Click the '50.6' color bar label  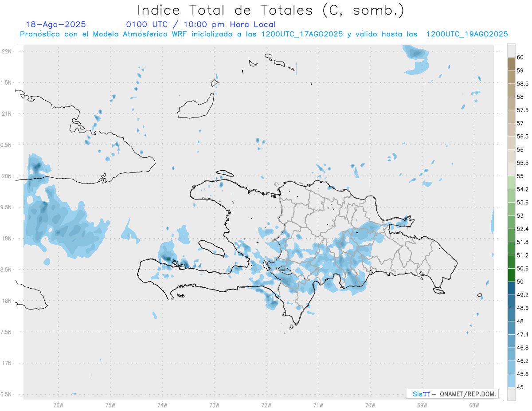(x=523, y=268)
